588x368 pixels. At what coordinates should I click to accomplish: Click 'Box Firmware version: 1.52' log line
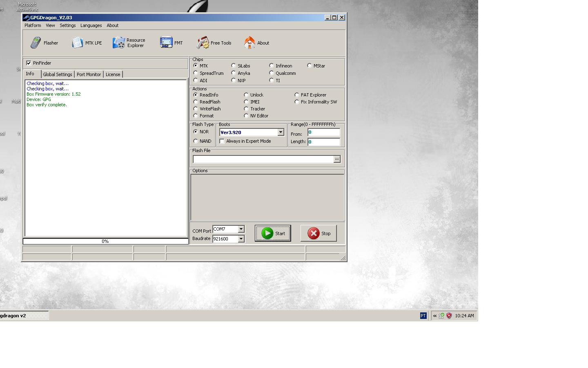53,94
